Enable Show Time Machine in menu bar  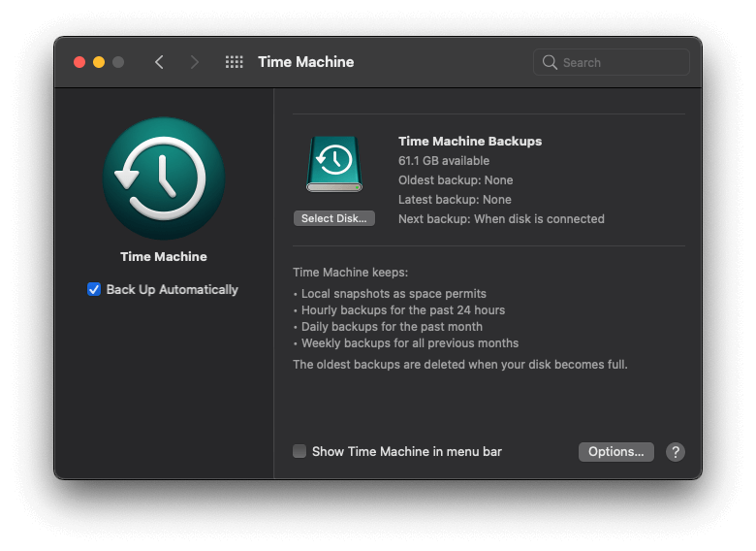[x=299, y=451]
